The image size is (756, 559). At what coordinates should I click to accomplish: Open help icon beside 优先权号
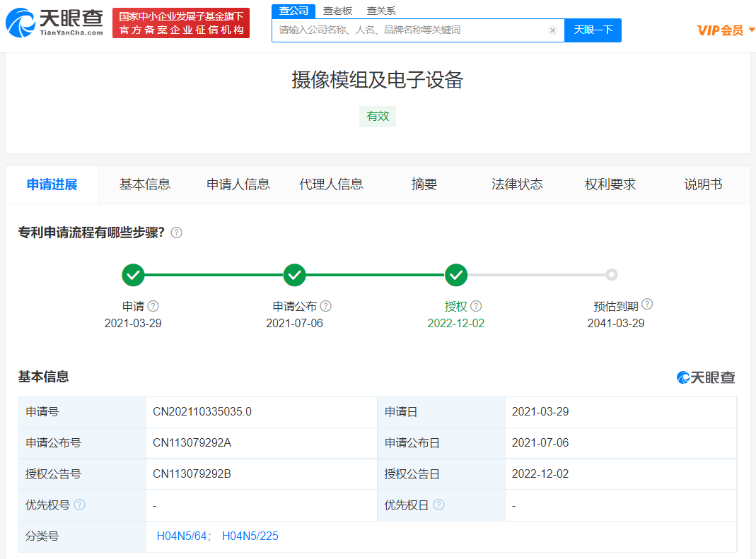[x=79, y=505]
